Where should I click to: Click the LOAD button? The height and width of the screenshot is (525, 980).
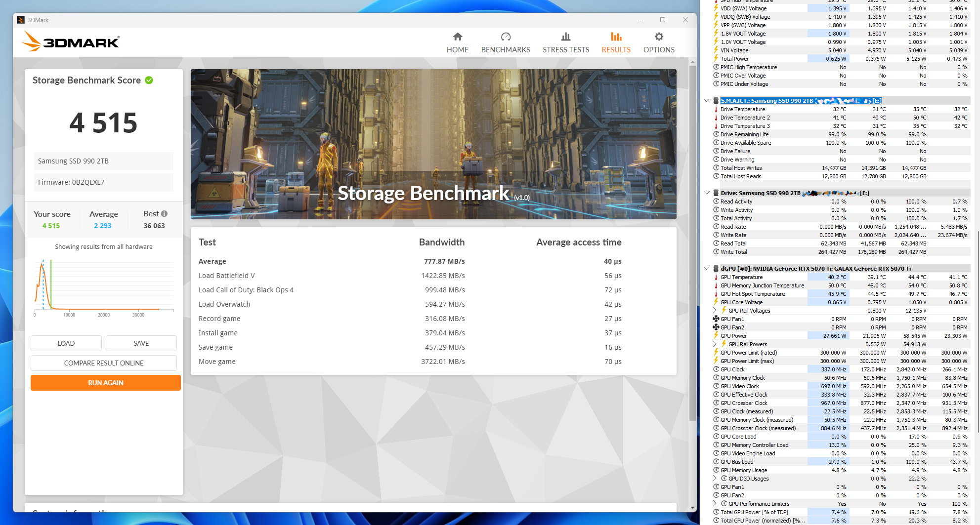click(x=66, y=343)
